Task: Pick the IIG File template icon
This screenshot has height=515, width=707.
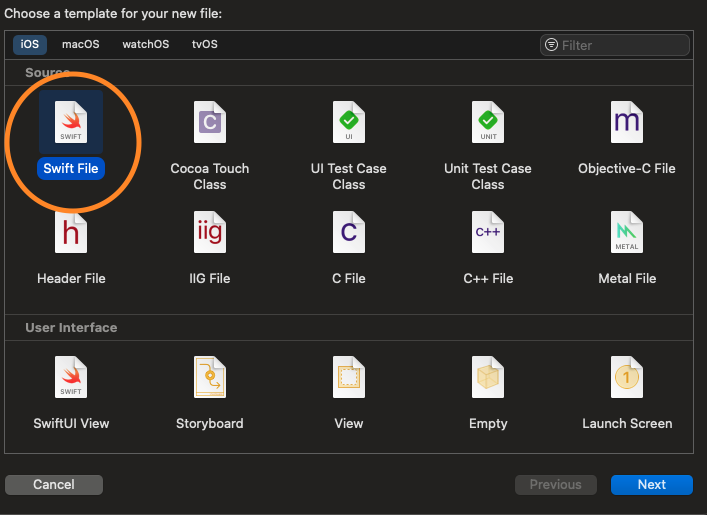Action: click(210, 232)
